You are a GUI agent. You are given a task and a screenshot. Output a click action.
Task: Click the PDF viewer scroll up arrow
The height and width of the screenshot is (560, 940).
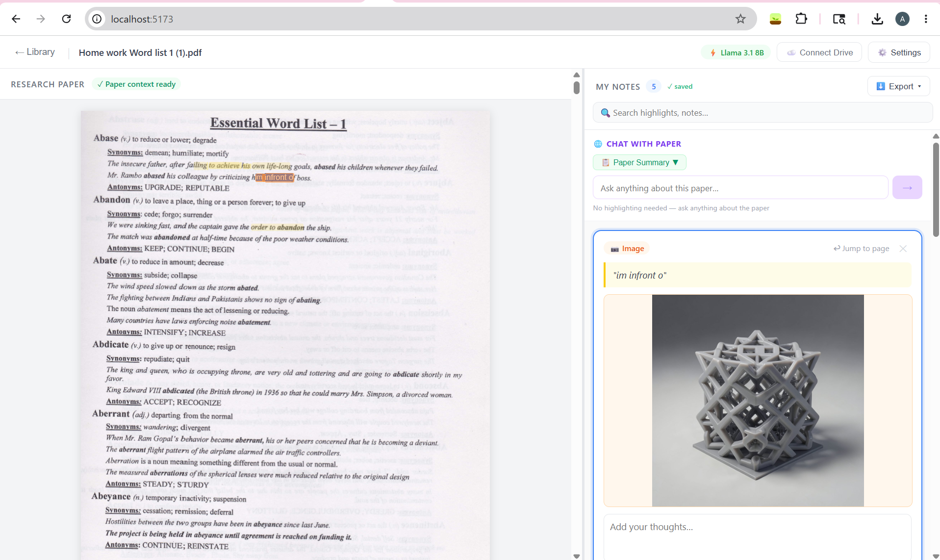pyautogui.click(x=577, y=75)
